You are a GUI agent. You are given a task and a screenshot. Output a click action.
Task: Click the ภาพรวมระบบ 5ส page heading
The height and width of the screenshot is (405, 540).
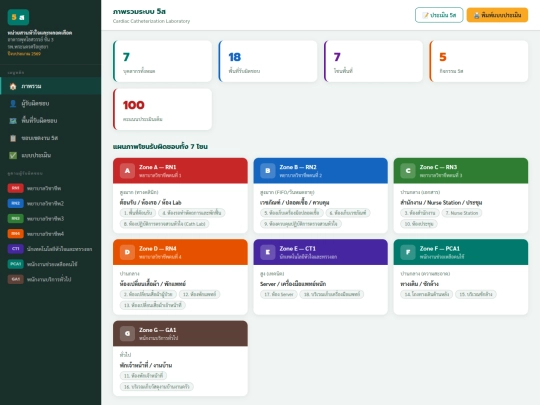pyautogui.click(x=139, y=11)
